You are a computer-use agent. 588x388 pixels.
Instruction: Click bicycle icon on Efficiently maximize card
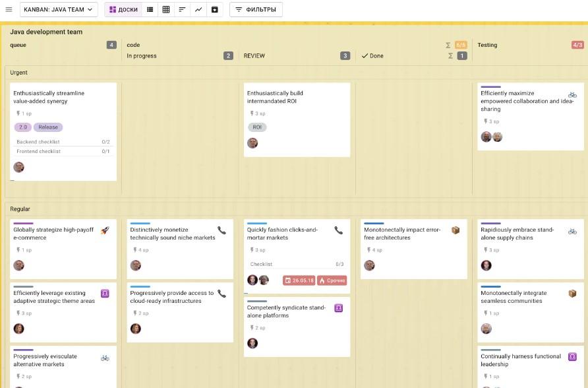572,95
